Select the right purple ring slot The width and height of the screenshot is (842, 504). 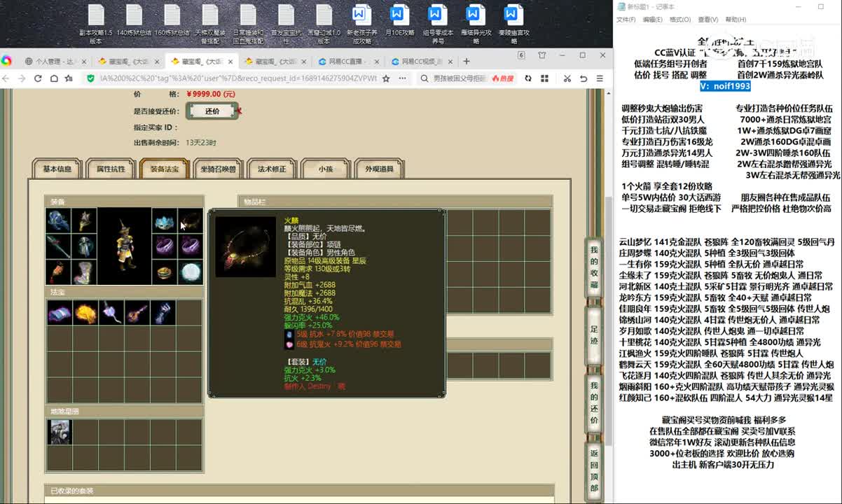pos(190,246)
